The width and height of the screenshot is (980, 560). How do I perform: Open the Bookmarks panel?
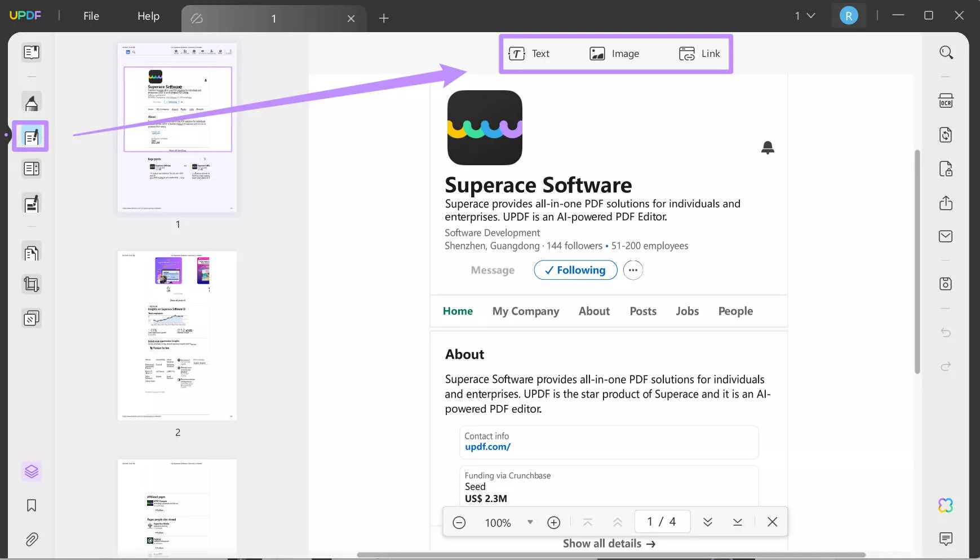(x=32, y=505)
